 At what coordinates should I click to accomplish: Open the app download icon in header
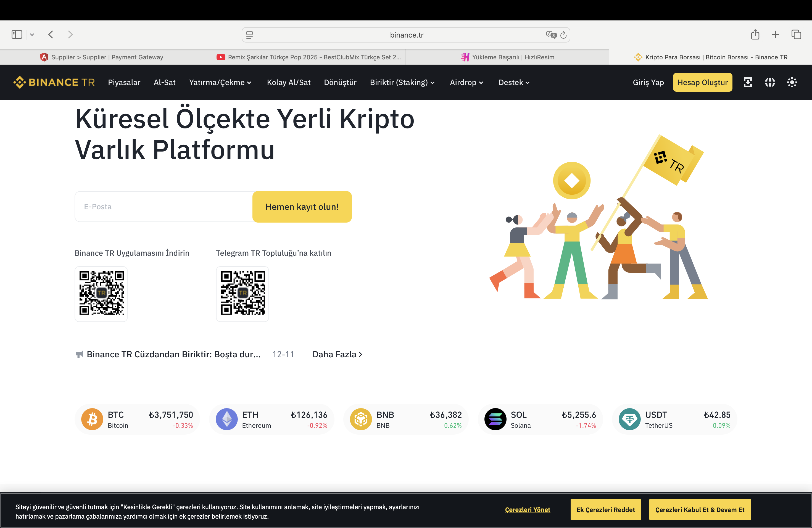tap(748, 82)
